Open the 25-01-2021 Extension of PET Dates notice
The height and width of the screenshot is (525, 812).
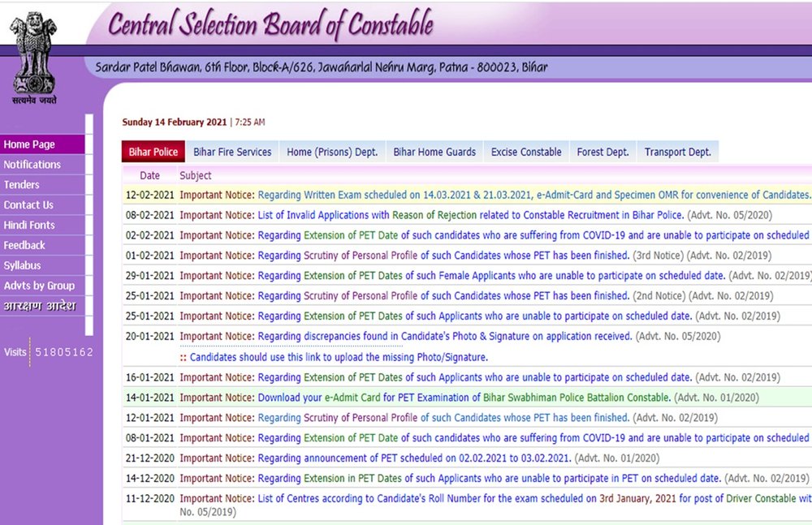(475, 316)
